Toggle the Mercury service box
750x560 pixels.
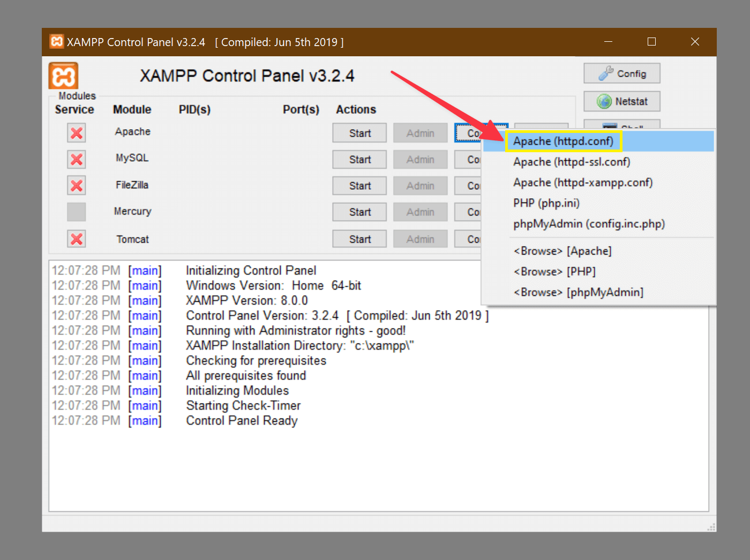(77, 212)
